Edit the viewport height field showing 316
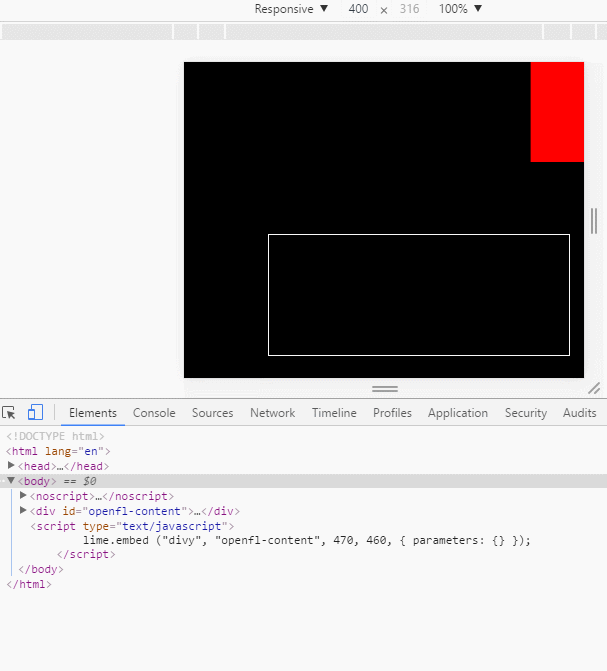The width and height of the screenshot is (607, 671). tap(409, 9)
